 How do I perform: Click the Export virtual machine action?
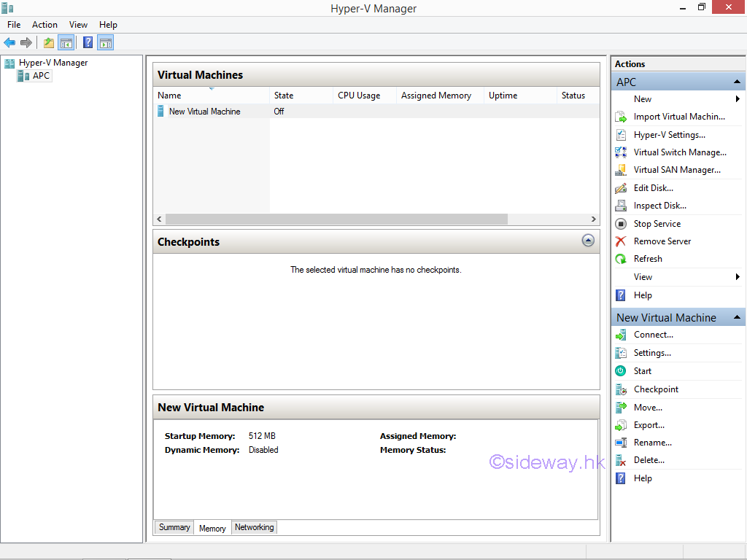[649, 425]
